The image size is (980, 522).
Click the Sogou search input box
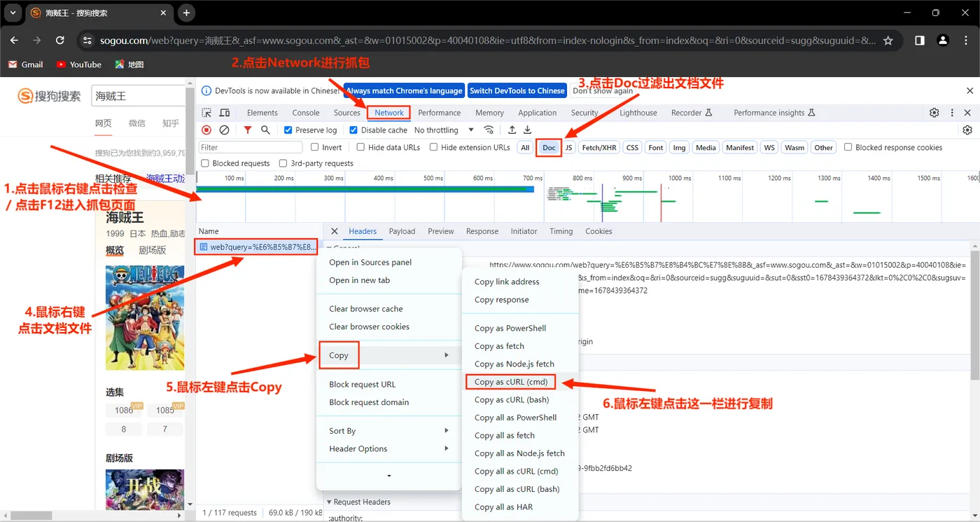tap(139, 96)
